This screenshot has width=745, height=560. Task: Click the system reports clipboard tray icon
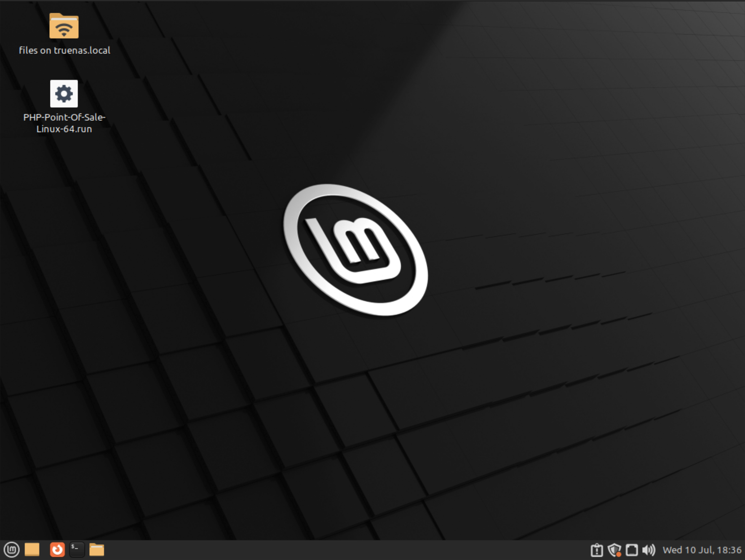pos(597,550)
